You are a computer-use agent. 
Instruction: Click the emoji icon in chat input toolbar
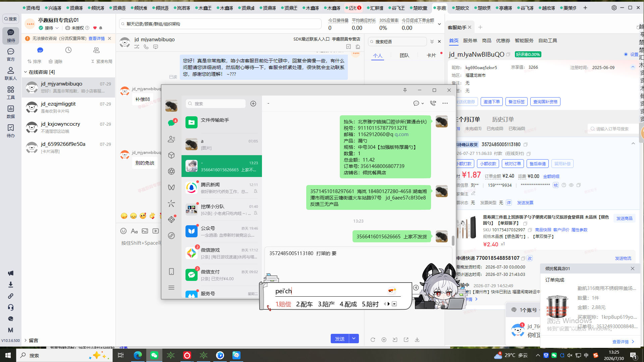click(x=123, y=231)
